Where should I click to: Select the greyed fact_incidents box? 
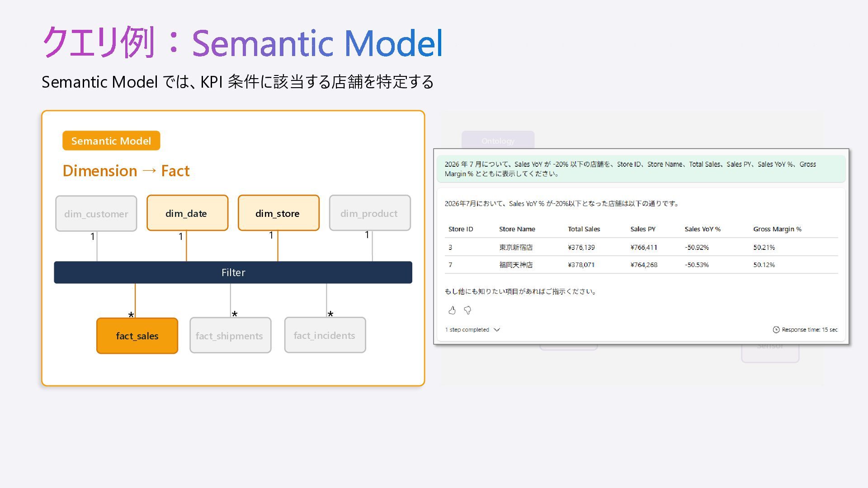coord(325,335)
